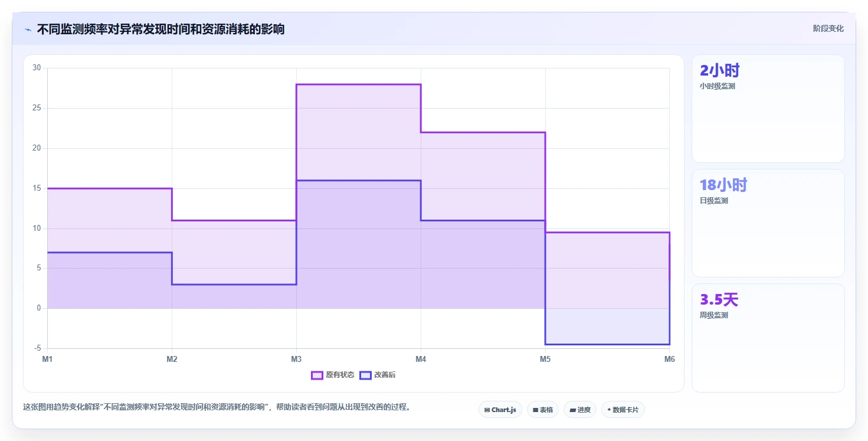Viewport: 868px width, 441px height.
Task: Click the chart header lightning icon
Action: pyautogui.click(x=28, y=30)
